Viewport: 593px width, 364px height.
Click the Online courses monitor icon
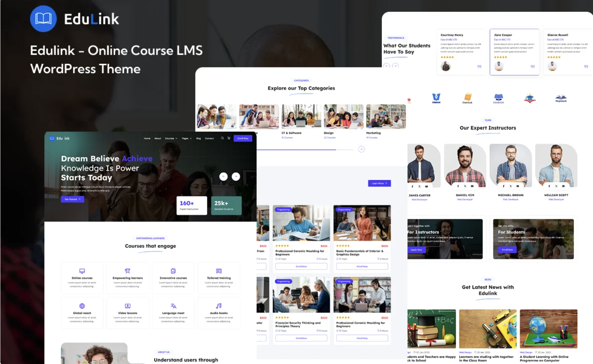tap(82, 271)
